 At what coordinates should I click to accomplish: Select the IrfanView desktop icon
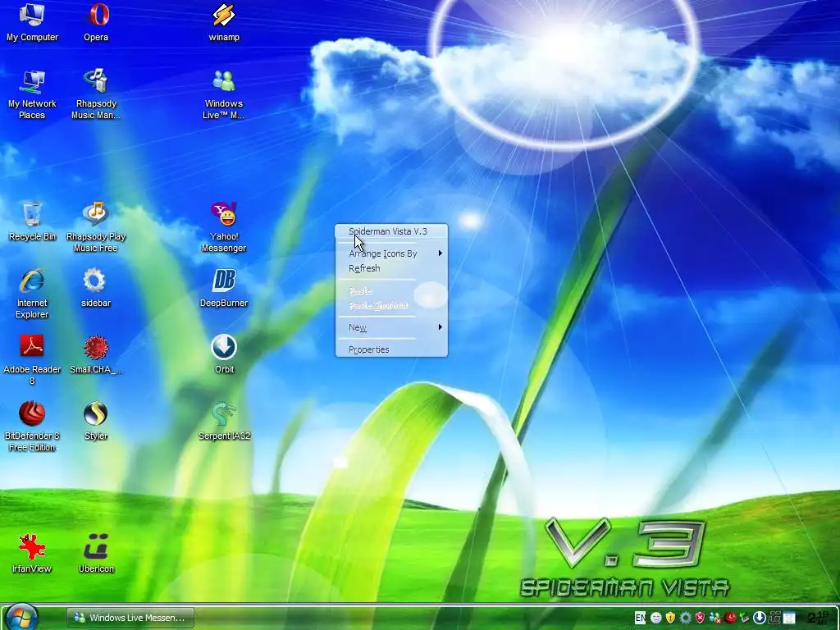(32, 554)
